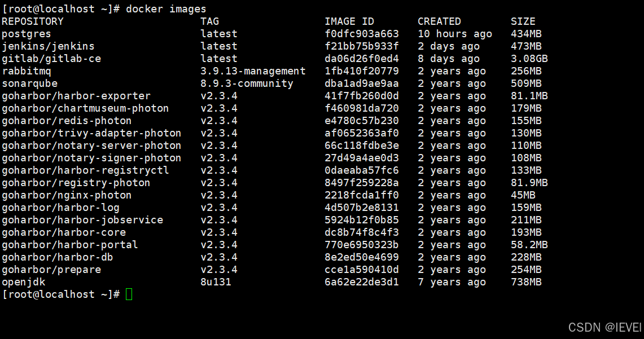Click image ID '770e6950323b'

point(362,245)
